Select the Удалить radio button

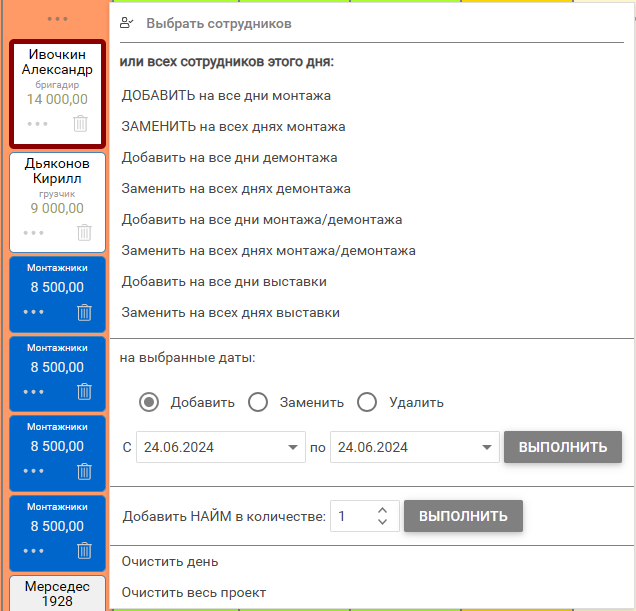coord(367,402)
